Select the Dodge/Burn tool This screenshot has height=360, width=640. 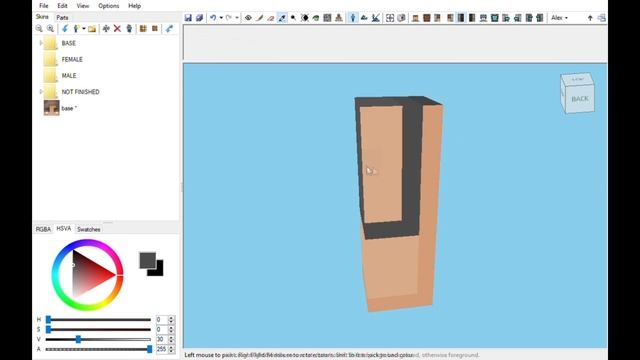pos(293,18)
